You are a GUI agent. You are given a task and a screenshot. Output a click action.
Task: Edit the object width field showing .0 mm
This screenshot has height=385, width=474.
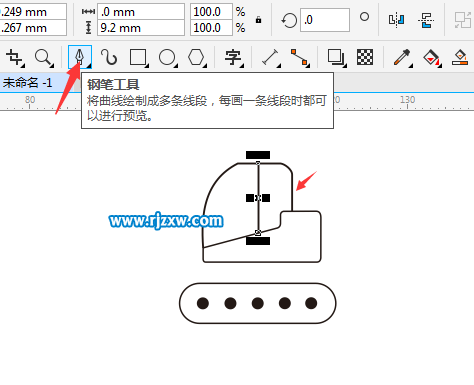(141, 12)
